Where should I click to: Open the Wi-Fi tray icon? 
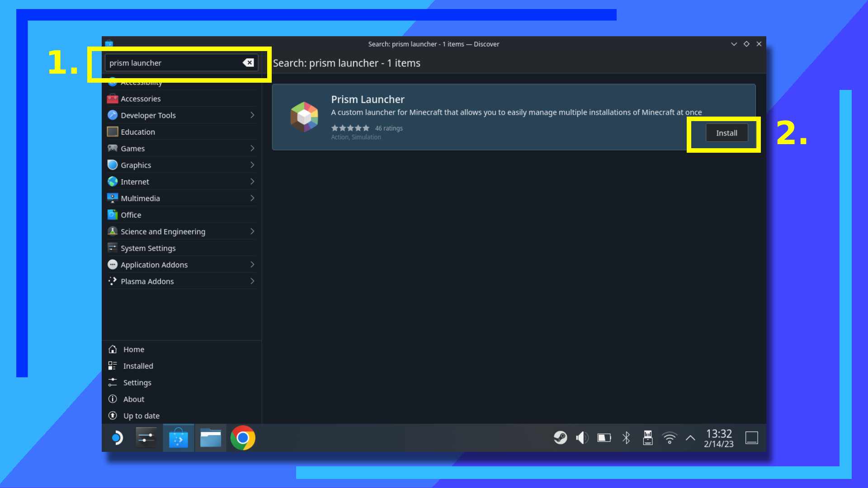coord(670,437)
